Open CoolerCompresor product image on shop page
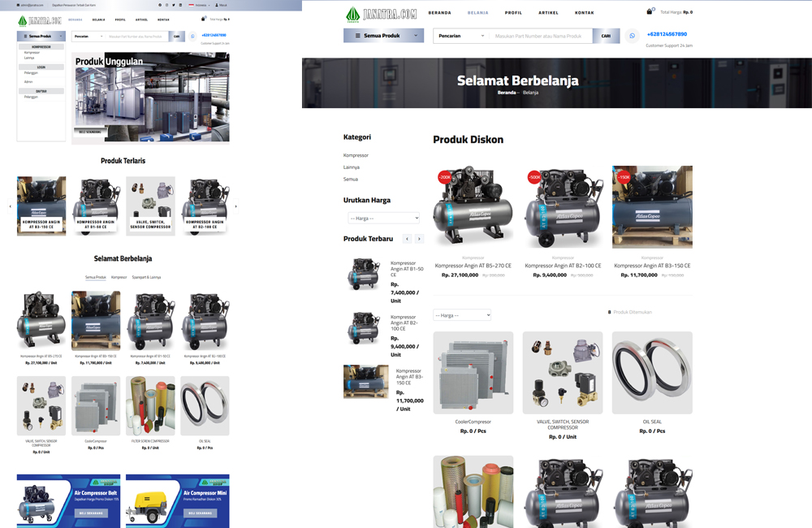 point(473,373)
